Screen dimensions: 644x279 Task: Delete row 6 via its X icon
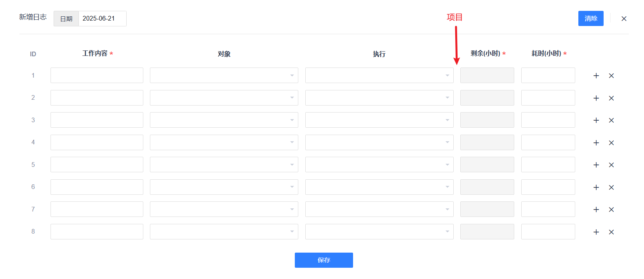[x=611, y=187]
